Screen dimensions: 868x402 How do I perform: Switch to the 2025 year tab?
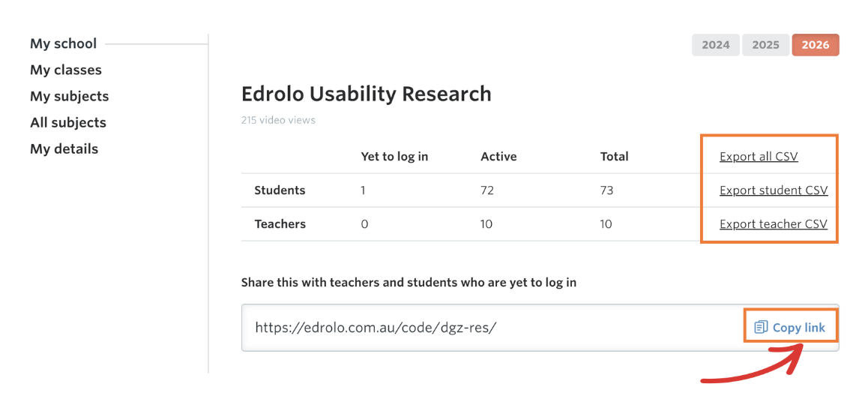[x=765, y=45]
